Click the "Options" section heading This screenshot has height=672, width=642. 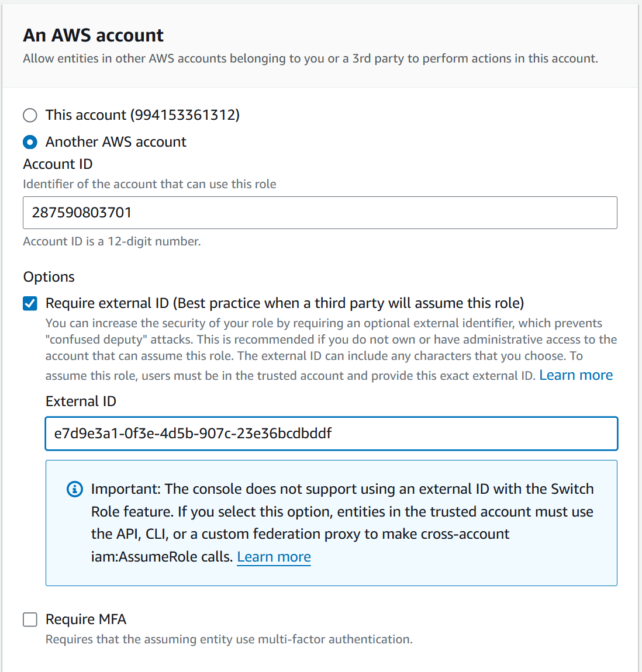point(49,277)
